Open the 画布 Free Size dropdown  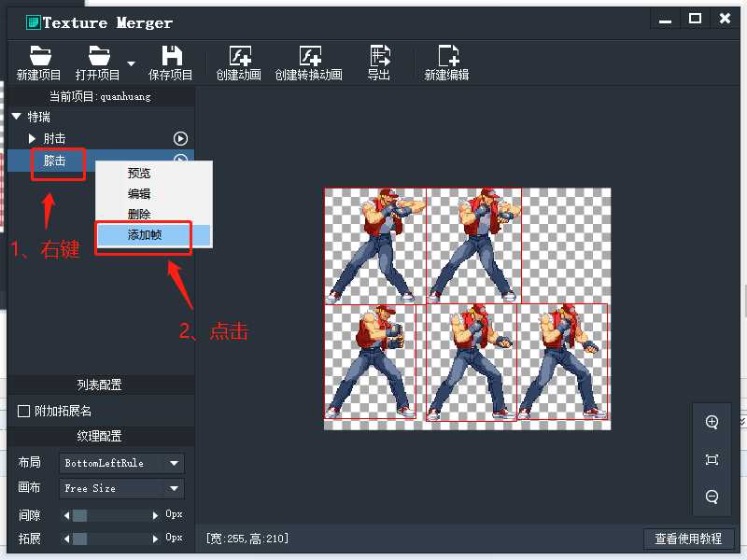click(x=121, y=488)
